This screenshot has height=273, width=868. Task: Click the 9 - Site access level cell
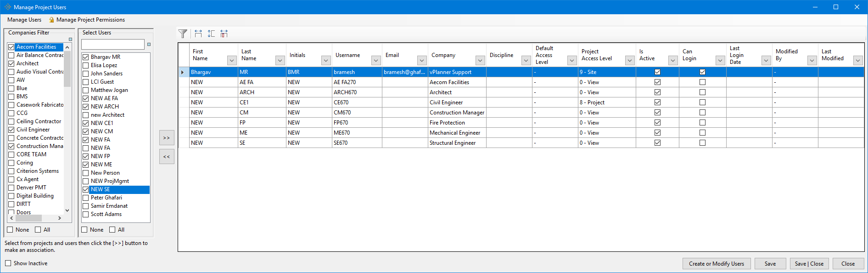(607, 72)
